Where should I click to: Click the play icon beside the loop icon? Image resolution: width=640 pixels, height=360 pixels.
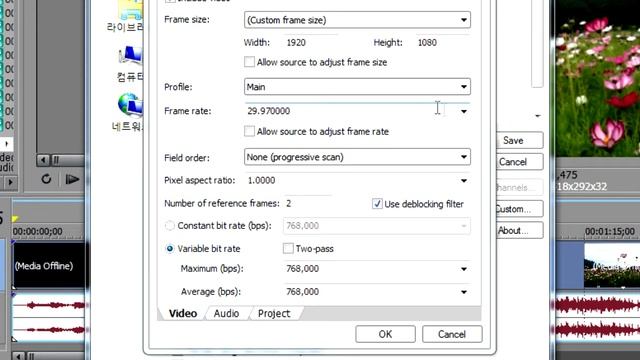coord(72,179)
